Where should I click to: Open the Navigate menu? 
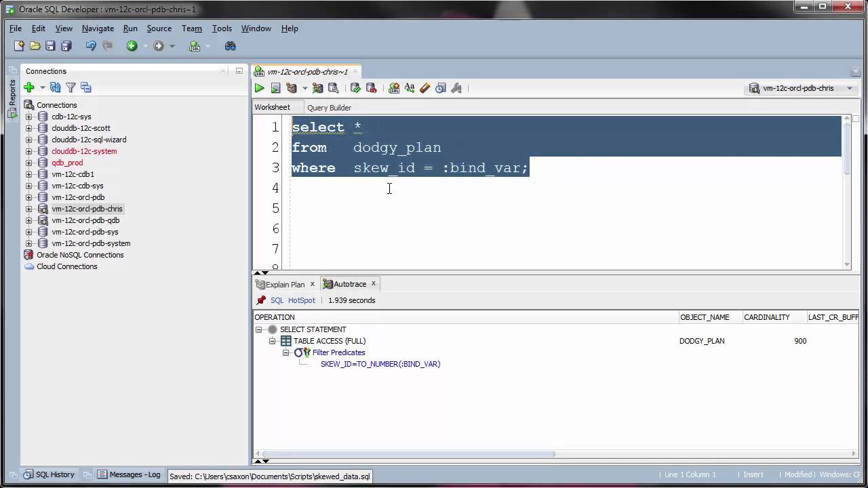point(98,28)
